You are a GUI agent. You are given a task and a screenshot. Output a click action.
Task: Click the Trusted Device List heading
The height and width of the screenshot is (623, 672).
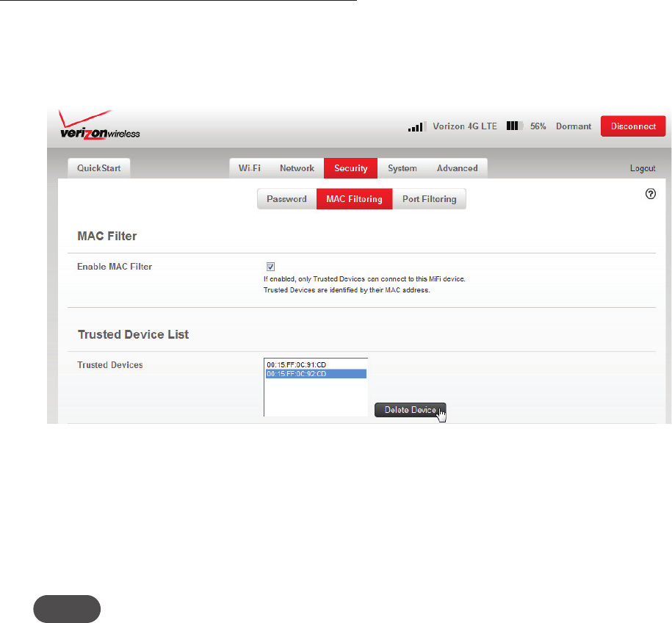(133, 334)
